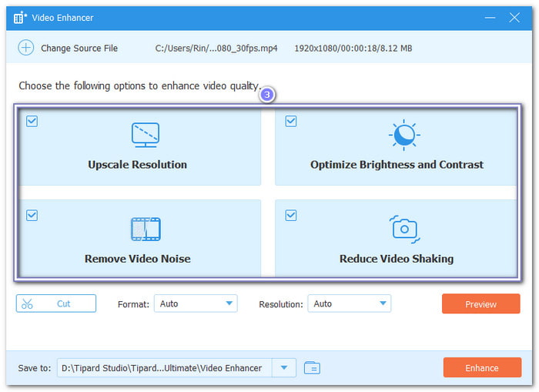Select the Reduce Video Shaking label
This screenshot has width=539, height=392.
point(397,259)
